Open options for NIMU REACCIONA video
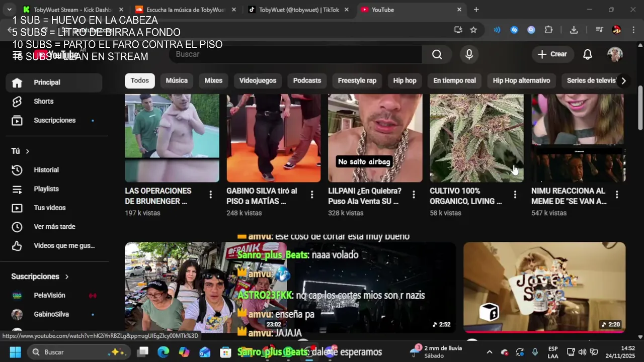Viewport: 644px width, 362px height. pos(617,195)
